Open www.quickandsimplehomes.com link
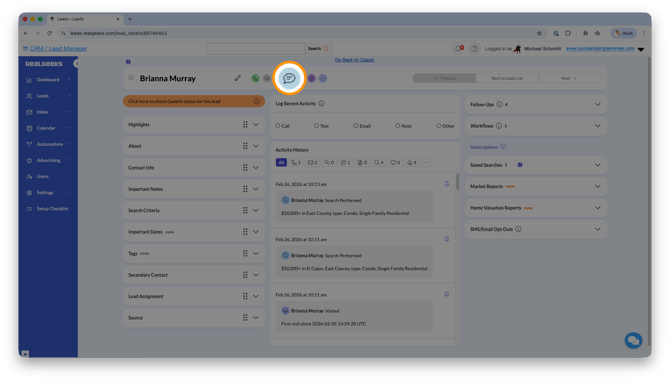This screenshot has height=382, width=670. 600,49
